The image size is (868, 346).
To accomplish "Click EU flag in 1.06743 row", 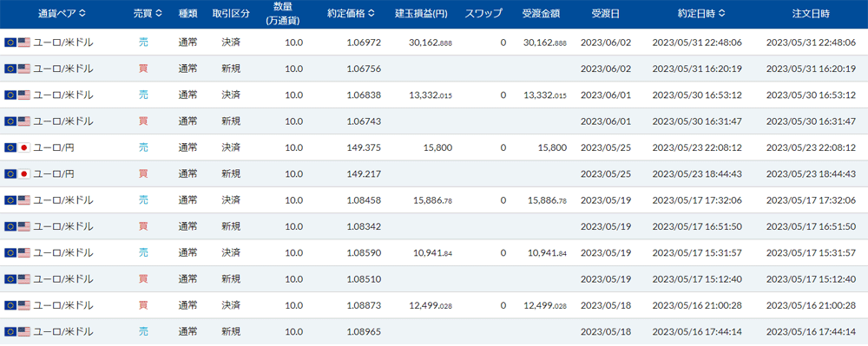I will point(10,121).
